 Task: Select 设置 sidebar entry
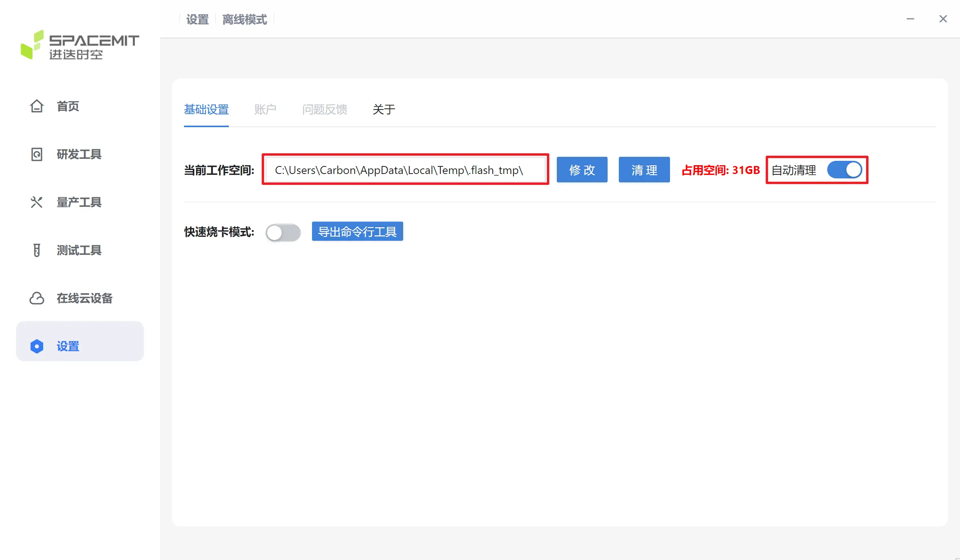pos(80,341)
